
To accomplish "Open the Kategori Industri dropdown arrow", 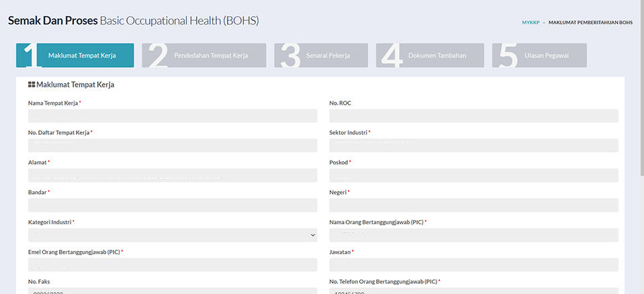I will click(313, 236).
